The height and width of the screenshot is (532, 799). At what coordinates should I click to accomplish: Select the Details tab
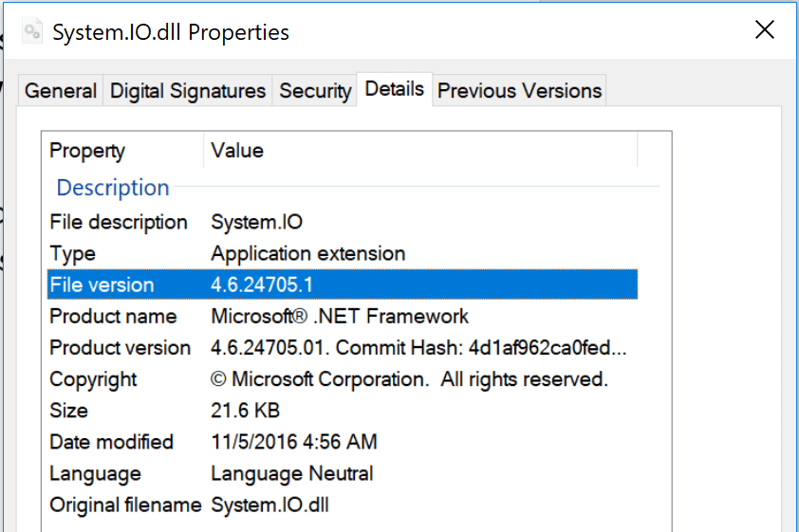pos(395,89)
